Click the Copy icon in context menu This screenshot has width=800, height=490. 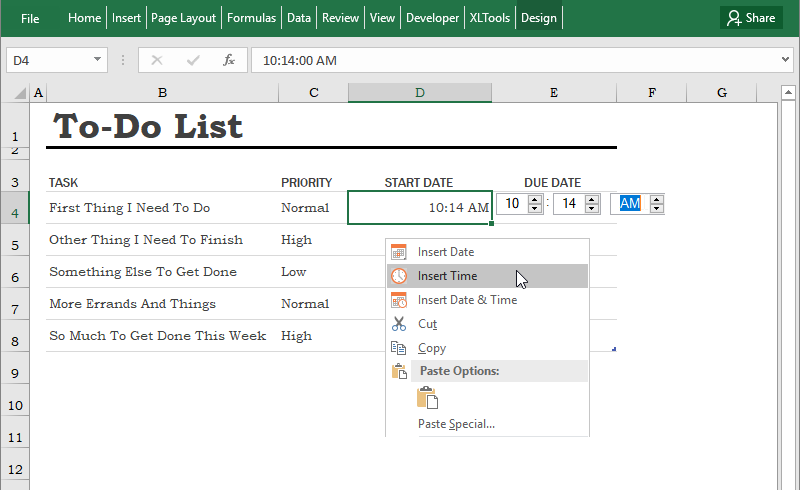(x=399, y=348)
